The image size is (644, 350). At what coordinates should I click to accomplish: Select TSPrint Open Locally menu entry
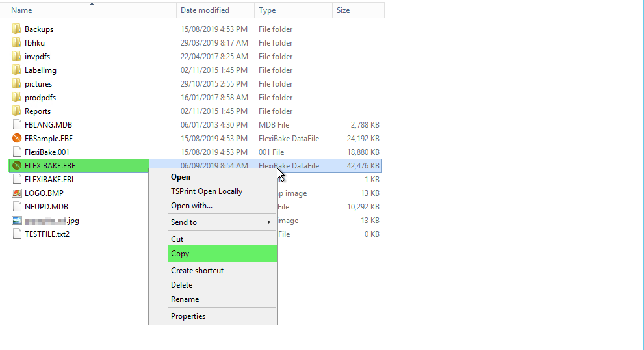click(223, 191)
